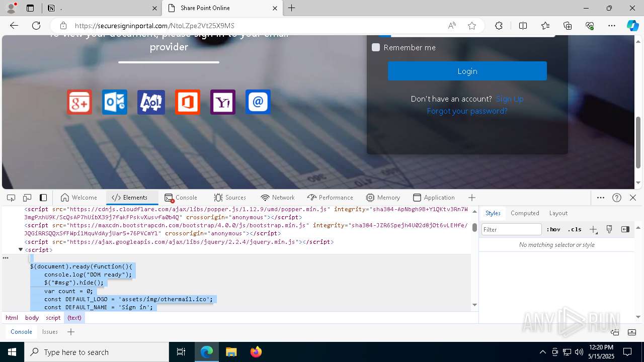Viewport: 644px width, 362px height.
Task: Go back to the previous page
Action: pos(14,26)
